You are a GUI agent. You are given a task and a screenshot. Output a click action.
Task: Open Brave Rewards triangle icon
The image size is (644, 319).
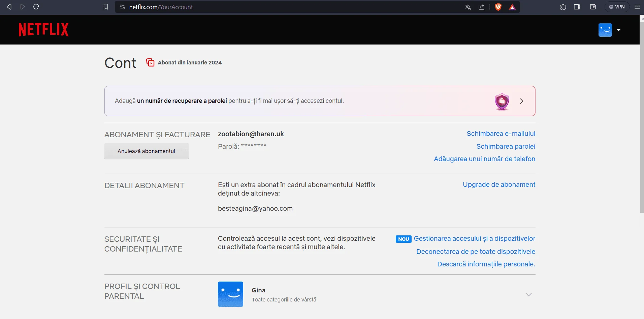512,7
